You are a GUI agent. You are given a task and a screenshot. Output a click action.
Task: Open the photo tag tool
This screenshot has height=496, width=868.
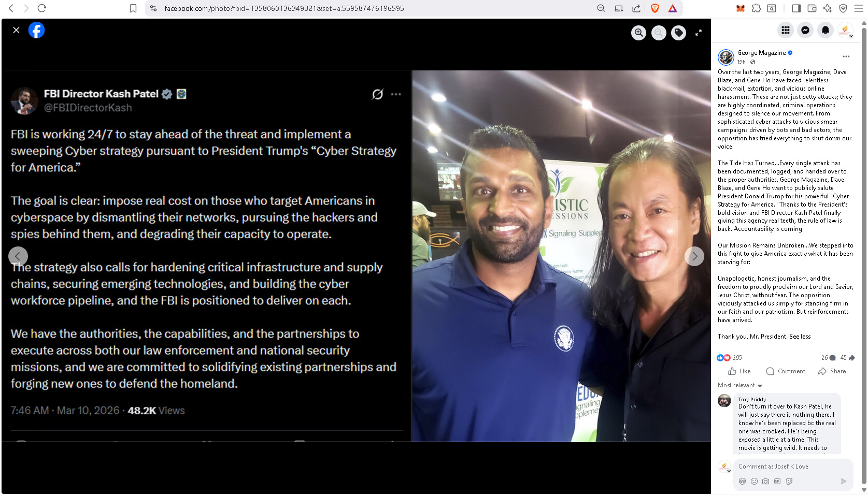click(678, 33)
